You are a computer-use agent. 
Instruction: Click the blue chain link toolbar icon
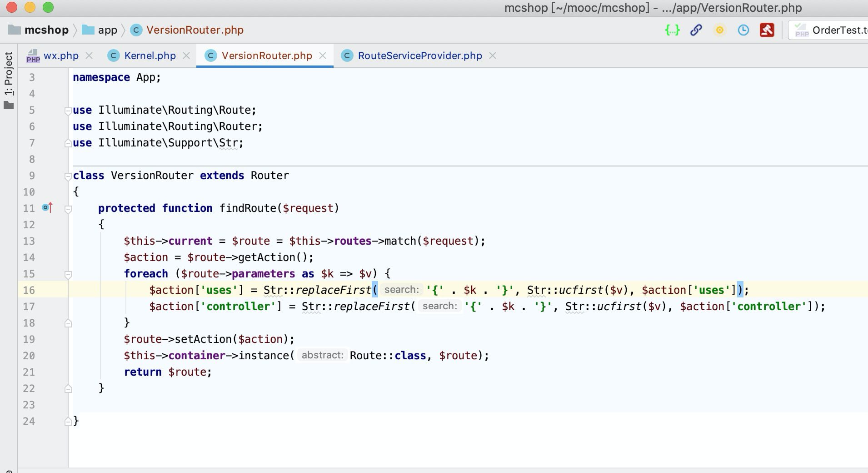(696, 30)
